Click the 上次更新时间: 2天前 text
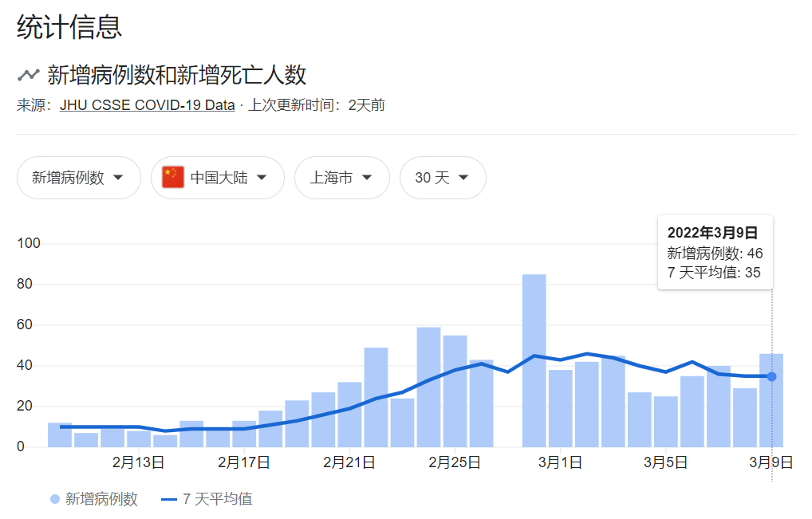Image resolution: width=812 pixels, height=519 pixels. coord(317,105)
